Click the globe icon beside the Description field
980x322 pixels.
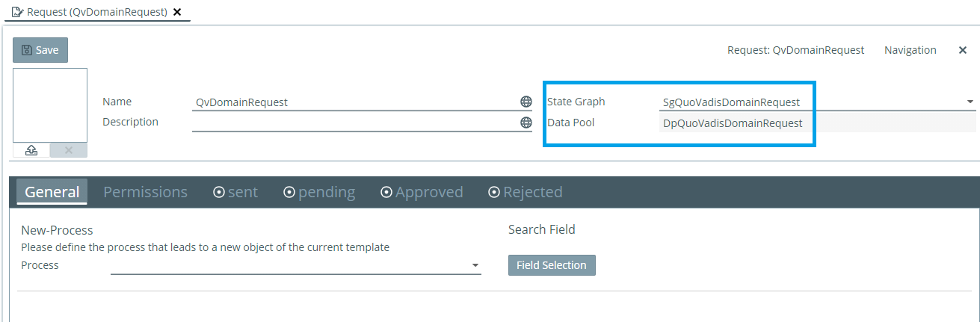pos(526,123)
